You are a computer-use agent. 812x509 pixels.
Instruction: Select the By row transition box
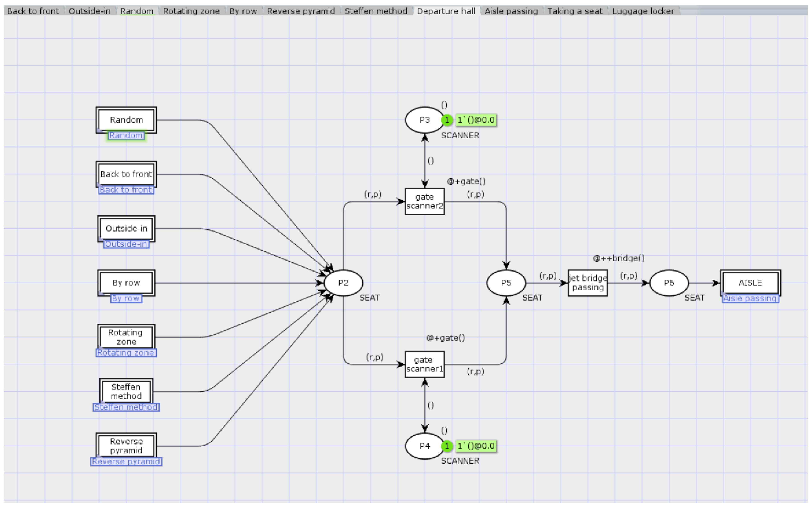point(126,283)
